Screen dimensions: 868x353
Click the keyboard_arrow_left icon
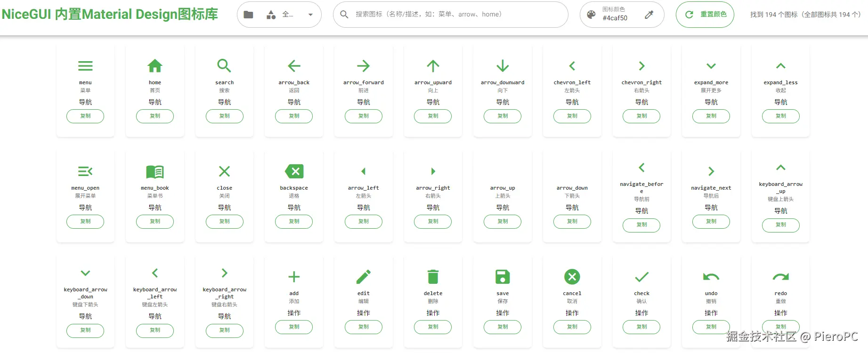tap(155, 273)
